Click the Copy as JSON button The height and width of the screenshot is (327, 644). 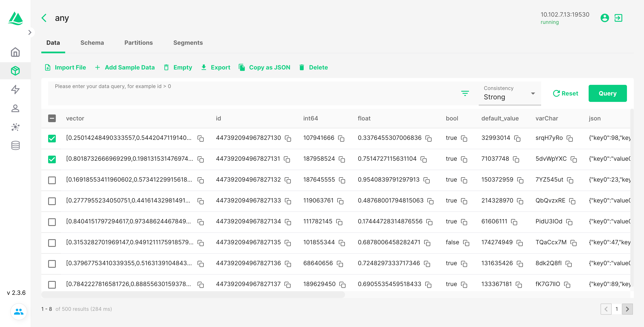click(264, 67)
